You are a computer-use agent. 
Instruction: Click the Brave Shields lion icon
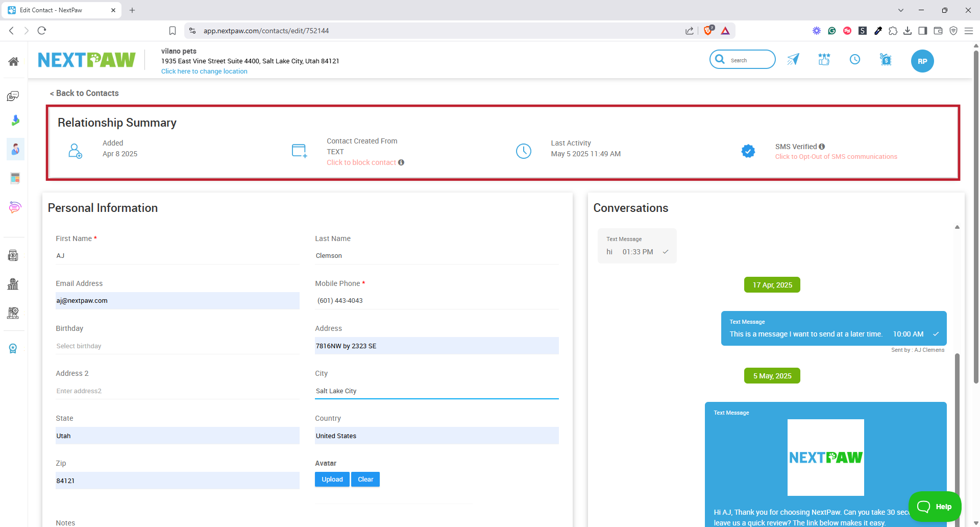[x=708, y=31]
